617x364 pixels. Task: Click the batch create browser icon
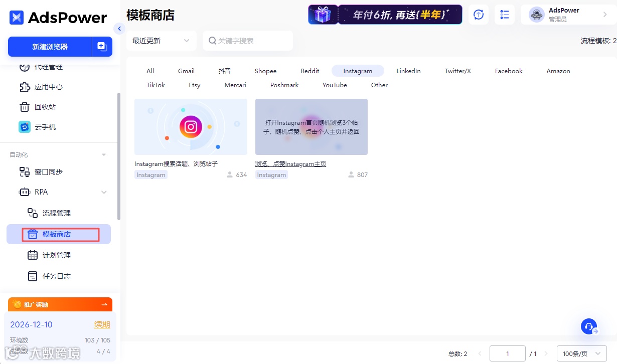coord(102,47)
